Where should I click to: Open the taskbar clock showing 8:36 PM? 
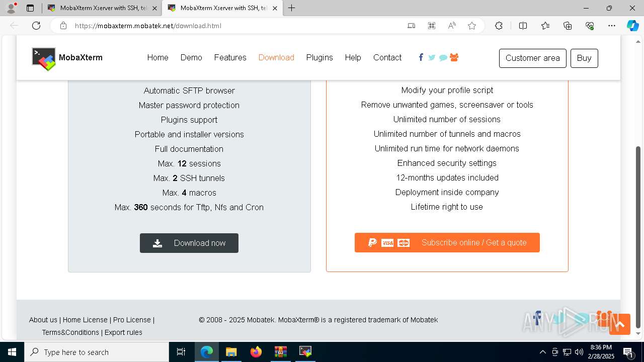click(601, 352)
